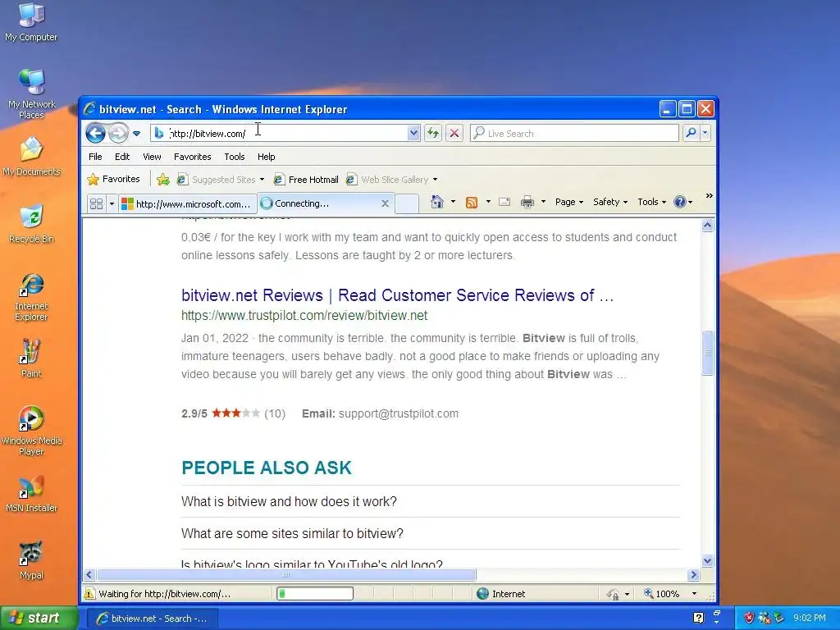Click the Internet security zone indicator
840x630 pixels.
501,594
